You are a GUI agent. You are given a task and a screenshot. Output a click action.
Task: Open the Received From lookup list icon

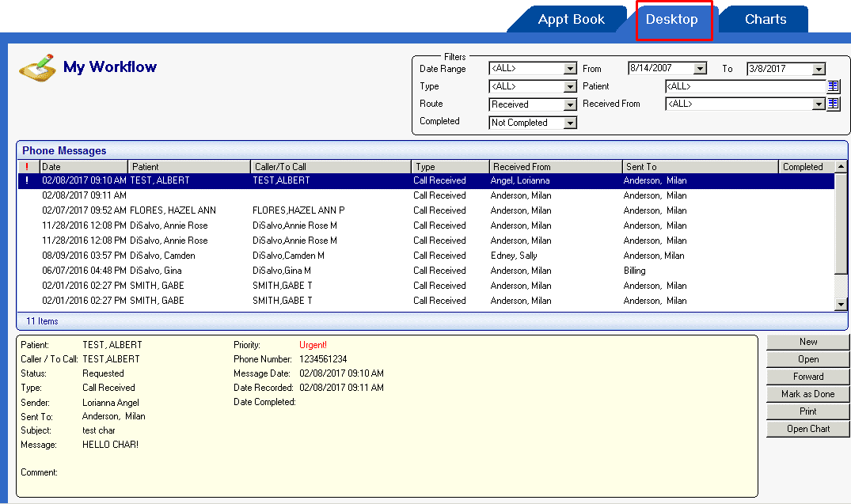834,104
